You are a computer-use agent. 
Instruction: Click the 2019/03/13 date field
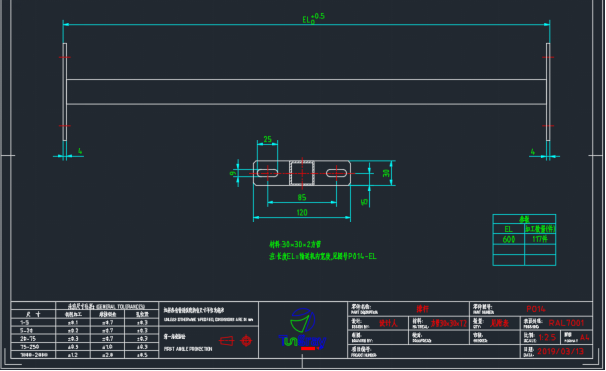[x=560, y=351]
